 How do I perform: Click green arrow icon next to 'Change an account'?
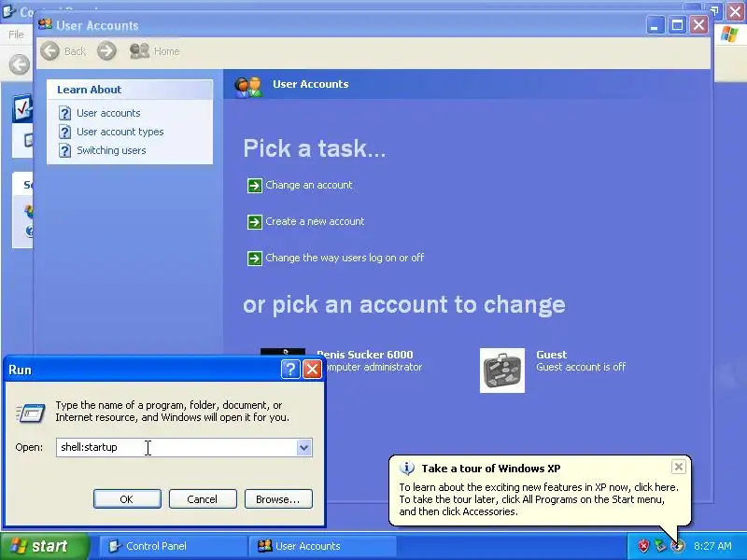click(254, 185)
